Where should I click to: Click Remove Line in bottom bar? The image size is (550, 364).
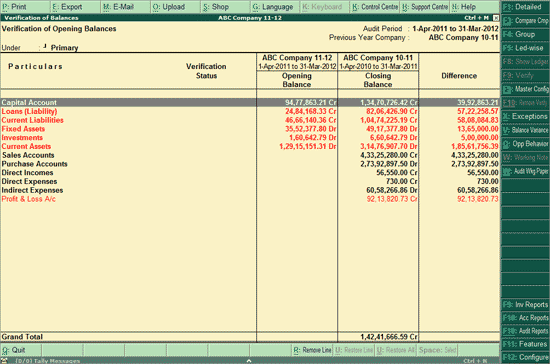pos(312,350)
